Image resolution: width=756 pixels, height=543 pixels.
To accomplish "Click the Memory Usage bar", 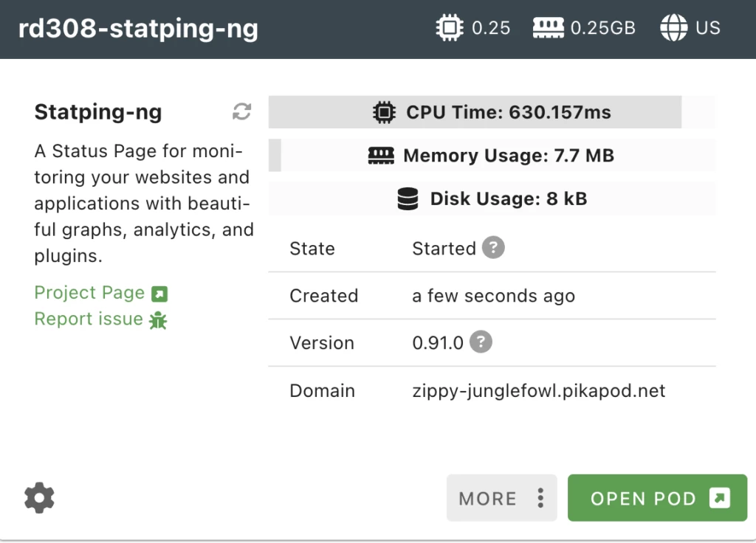I will 492,156.
